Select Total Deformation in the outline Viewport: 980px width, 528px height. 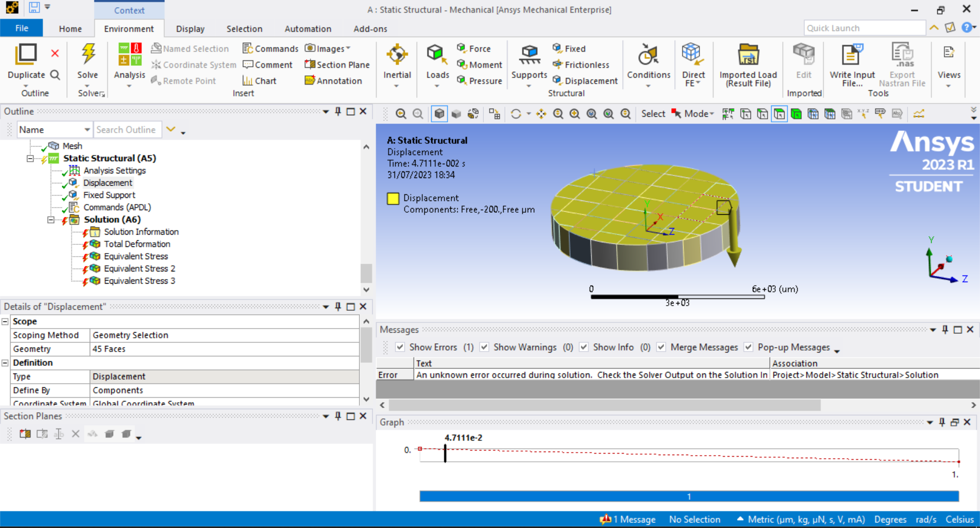(137, 244)
